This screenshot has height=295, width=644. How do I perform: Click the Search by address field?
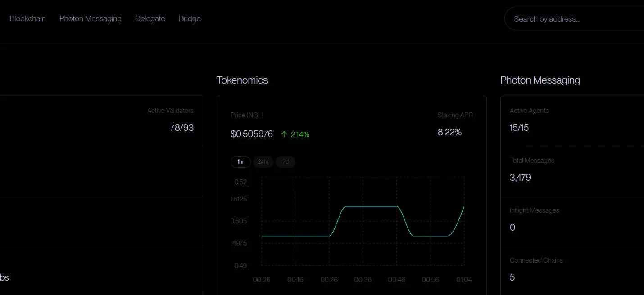click(576, 19)
